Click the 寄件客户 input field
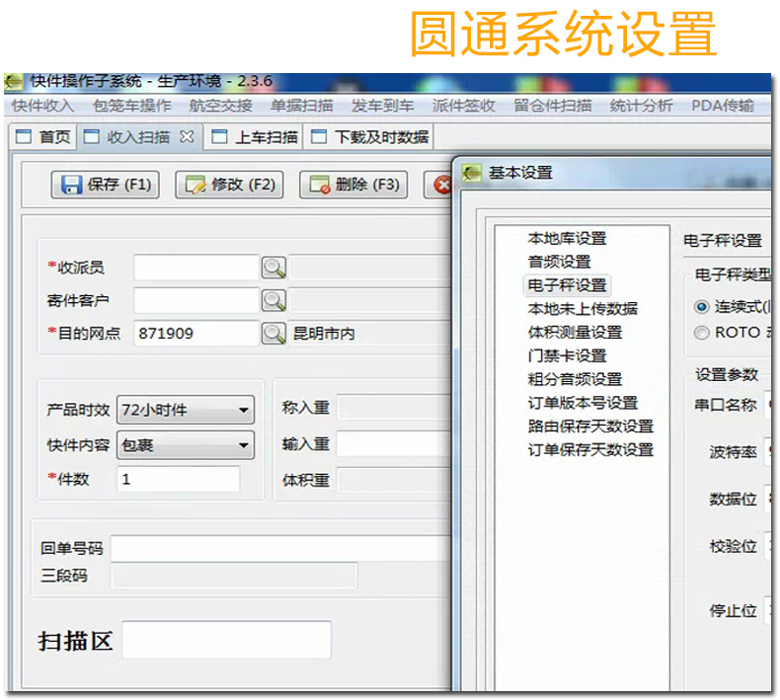The width and height of the screenshot is (780, 700). coord(196,300)
